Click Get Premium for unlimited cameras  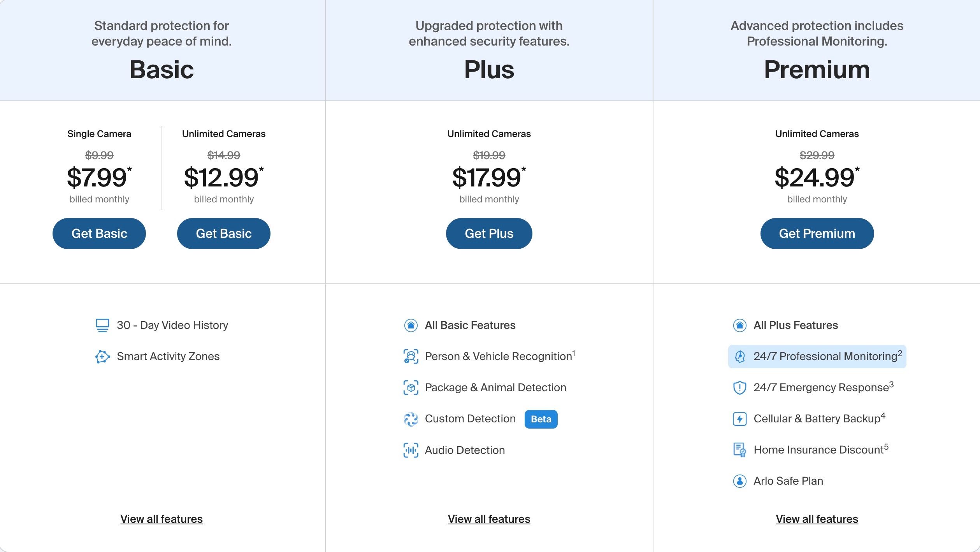[817, 233]
